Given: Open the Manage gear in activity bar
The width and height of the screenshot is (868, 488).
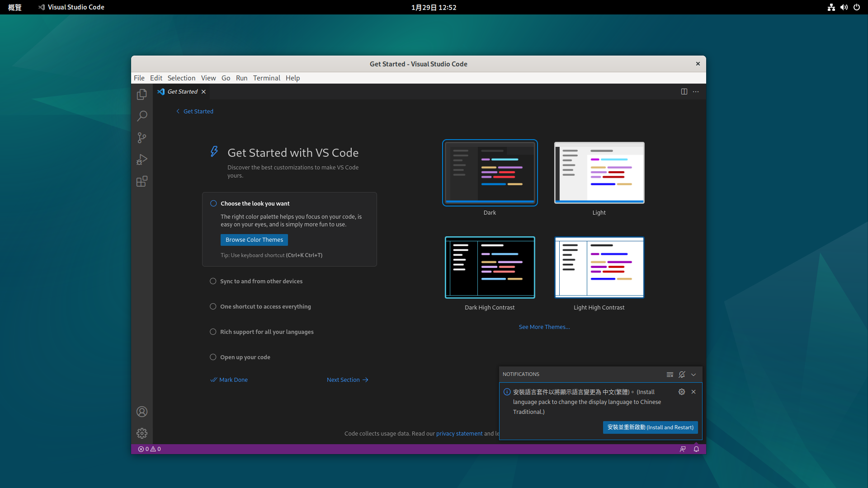Looking at the screenshot, I should [x=142, y=433].
